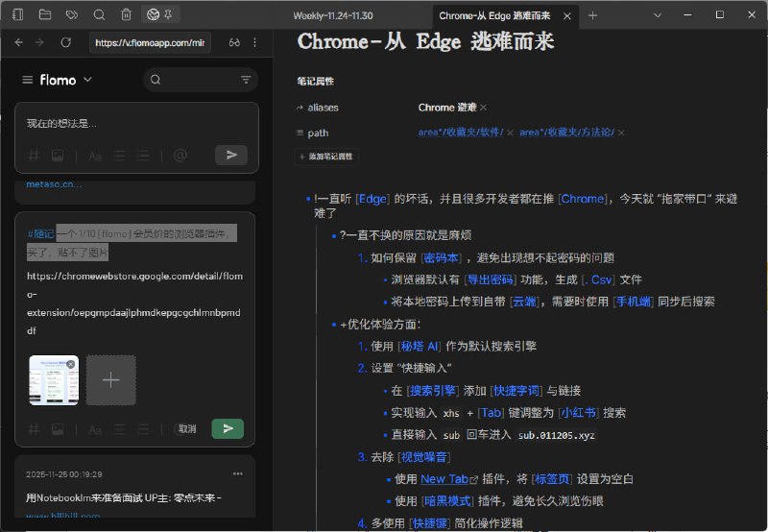This screenshot has width=768, height=532.
Task: Open a new tab with plus button
Action: pos(592,15)
